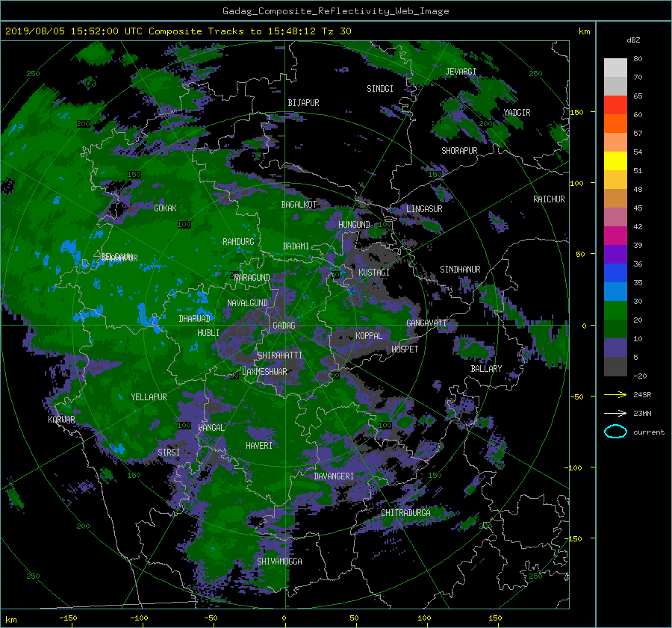Click the GANGAVATI city label

coord(426,323)
